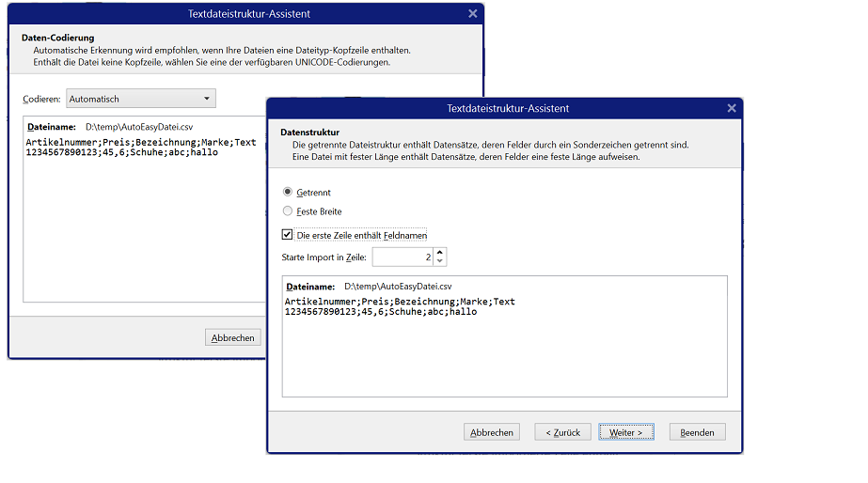Click the header line in the Daten-Codierung preview
This screenshot has height=483, width=868.
click(x=141, y=143)
